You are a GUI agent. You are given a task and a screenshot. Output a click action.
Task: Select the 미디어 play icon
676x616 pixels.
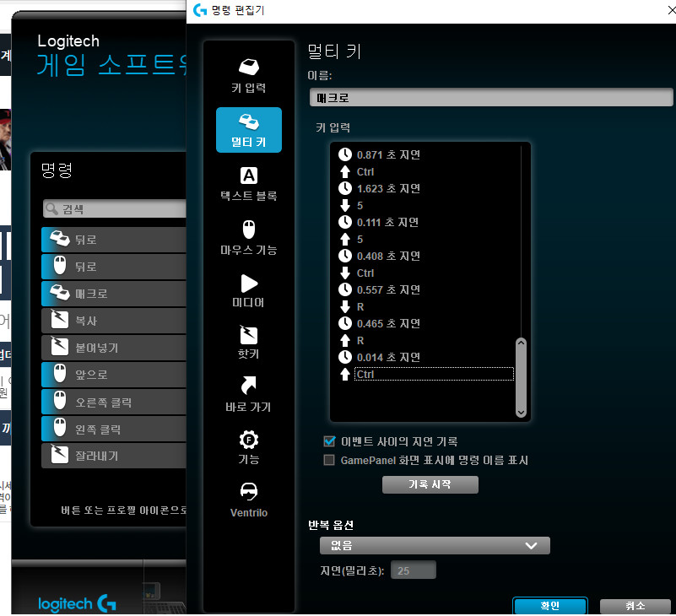click(x=248, y=284)
